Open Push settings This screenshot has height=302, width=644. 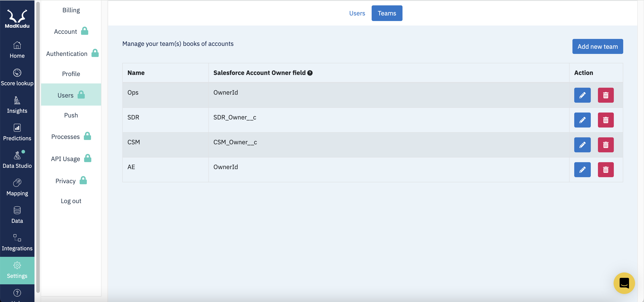pyautogui.click(x=71, y=115)
